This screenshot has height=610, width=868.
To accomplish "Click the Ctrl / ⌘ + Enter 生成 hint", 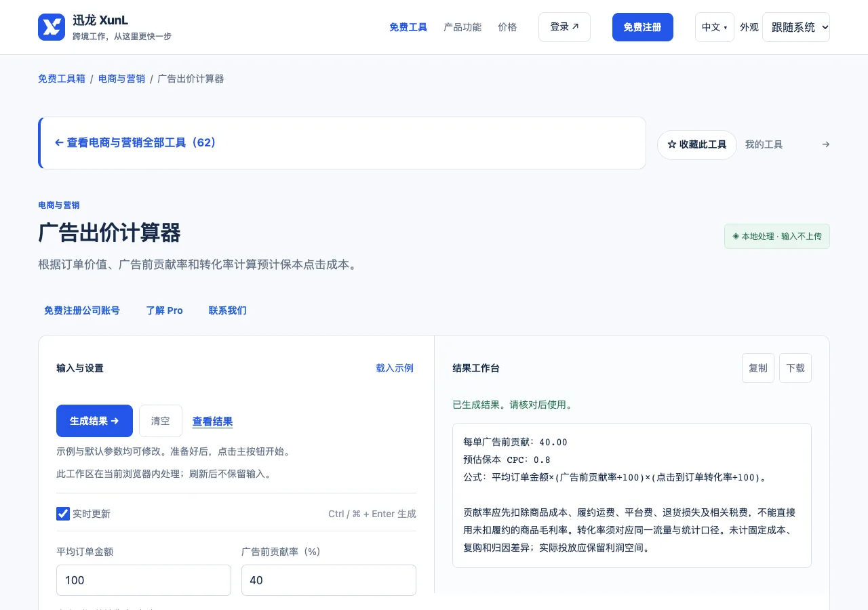I will coord(372,514).
